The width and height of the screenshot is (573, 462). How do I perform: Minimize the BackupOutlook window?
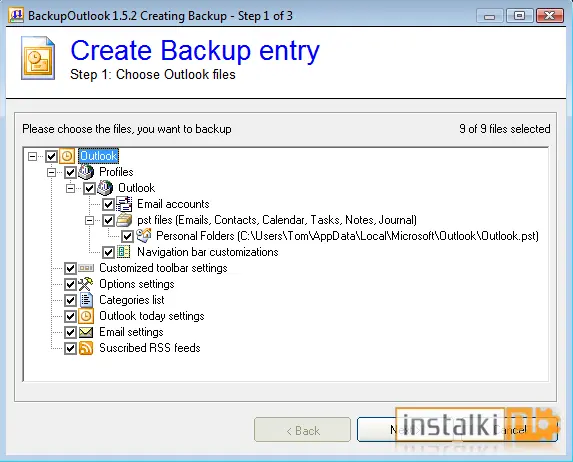point(490,16)
